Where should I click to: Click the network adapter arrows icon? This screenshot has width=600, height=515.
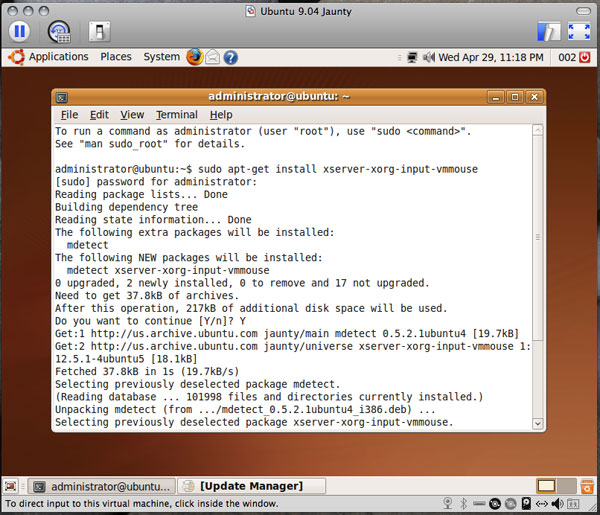coord(541,504)
